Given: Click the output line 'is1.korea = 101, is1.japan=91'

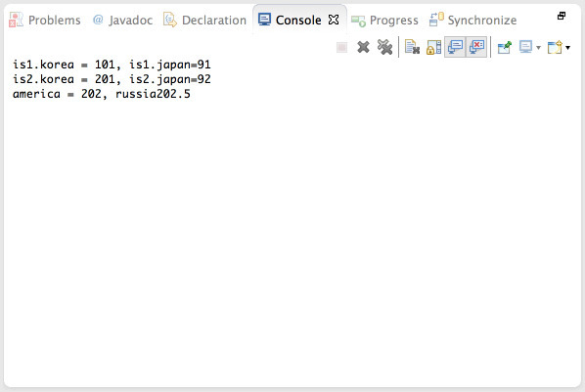Looking at the screenshot, I should pos(112,65).
